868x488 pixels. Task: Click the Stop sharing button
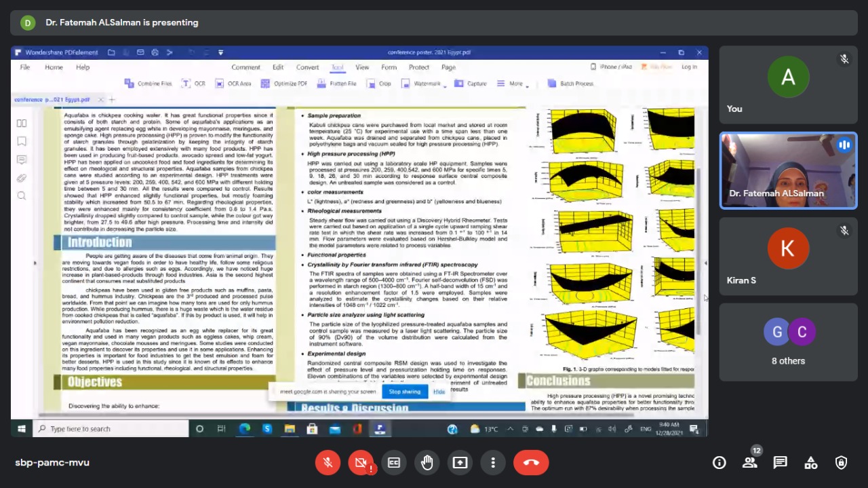coord(404,392)
